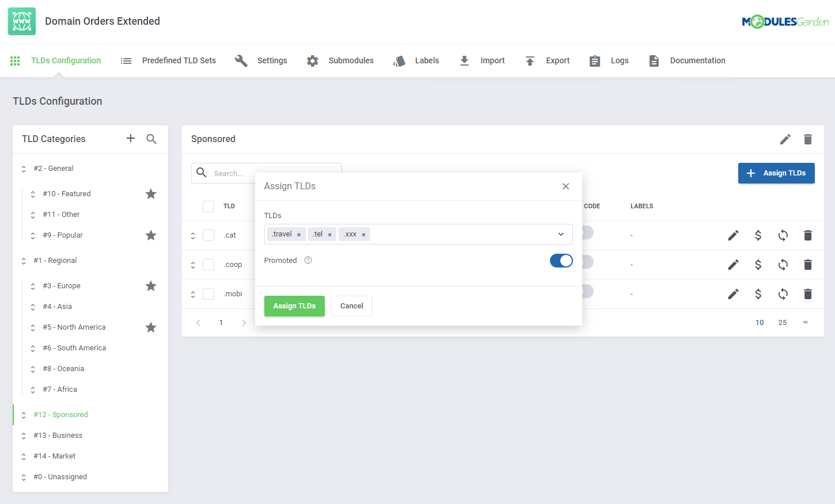The width and height of the screenshot is (835, 504).
Task: Open the Predefined TLD Sets tab
Action: click(179, 60)
